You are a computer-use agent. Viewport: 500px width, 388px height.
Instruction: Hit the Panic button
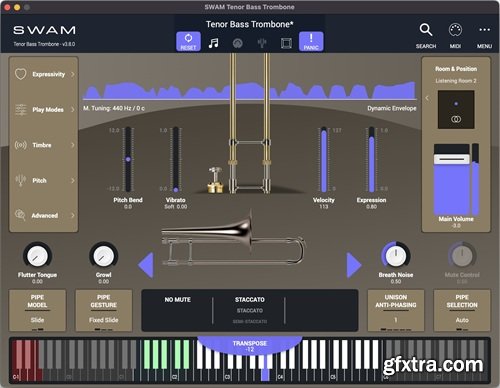tap(311, 41)
